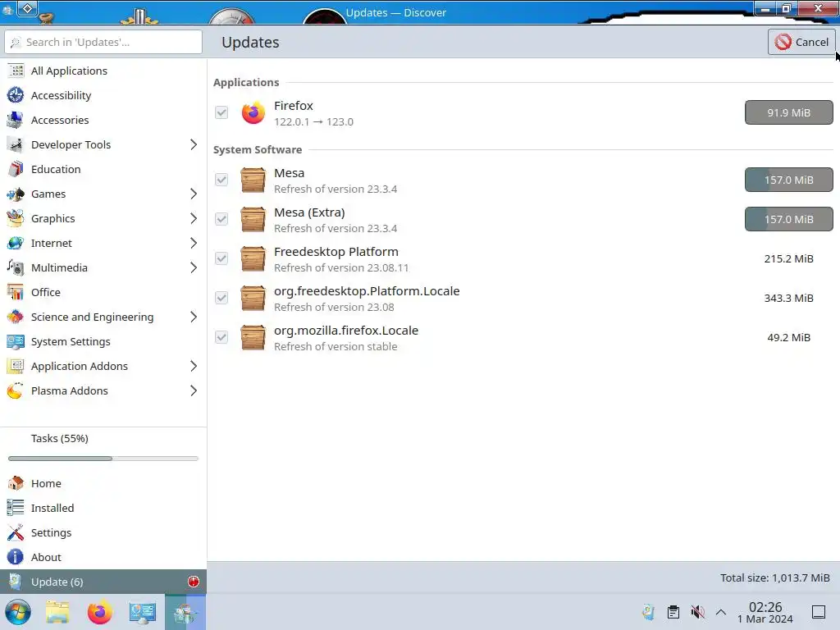Click the Freedesktop Platform package icon
Image resolution: width=840 pixels, height=630 pixels.
253,258
